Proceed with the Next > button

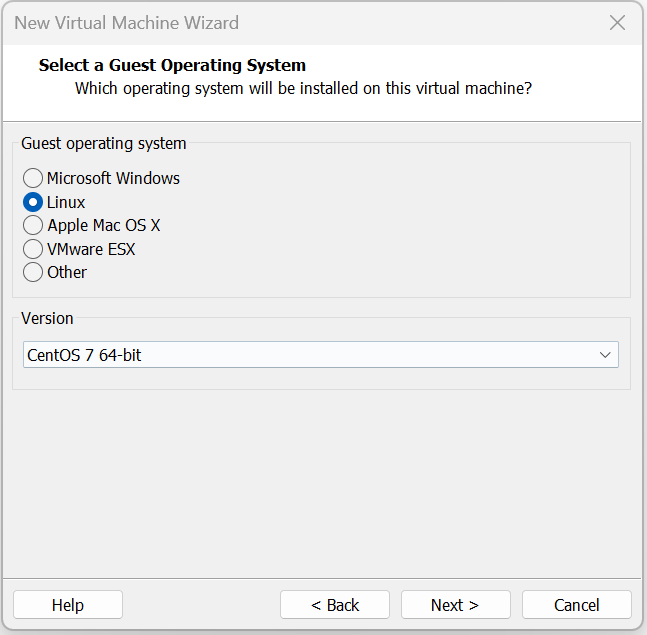(455, 605)
